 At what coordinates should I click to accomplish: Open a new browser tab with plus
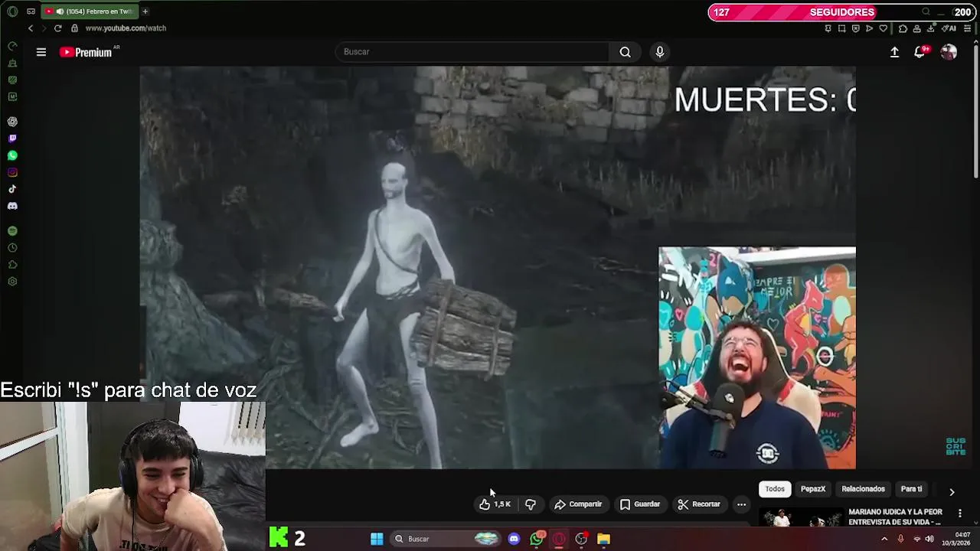click(x=145, y=11)
